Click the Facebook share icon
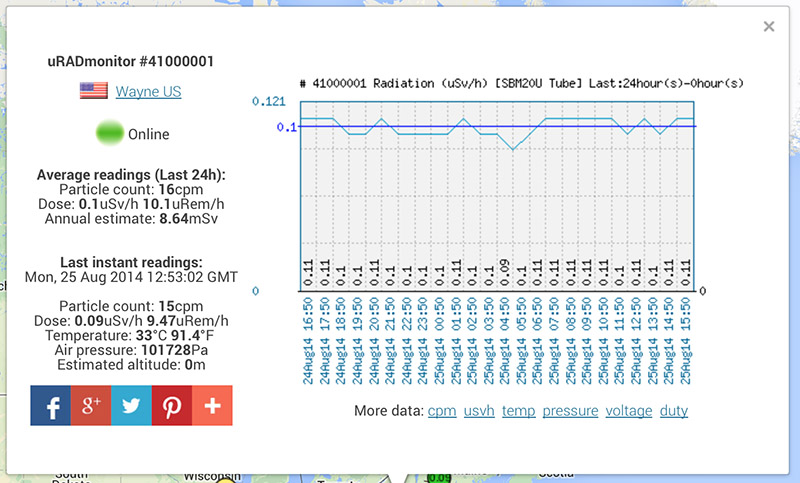 coord(50,406)
